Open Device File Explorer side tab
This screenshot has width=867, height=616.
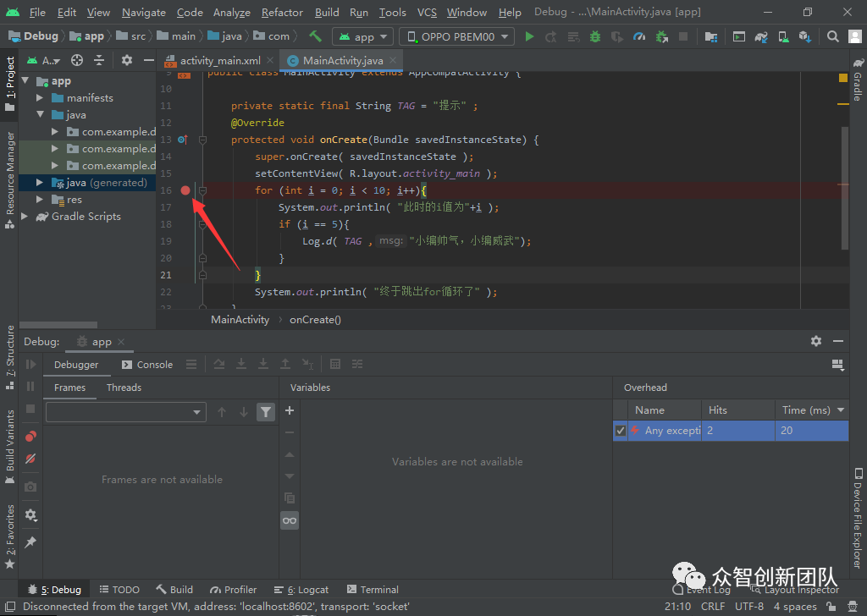(858, 518)
